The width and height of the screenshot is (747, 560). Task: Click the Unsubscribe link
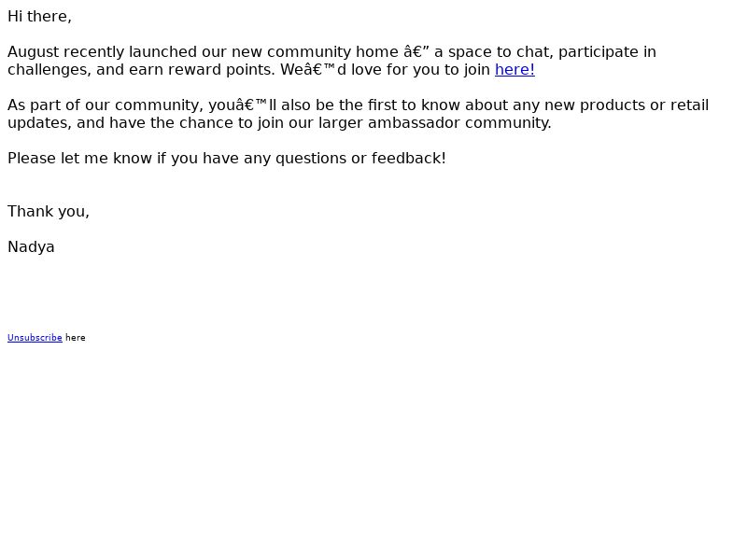pos(35,338)
